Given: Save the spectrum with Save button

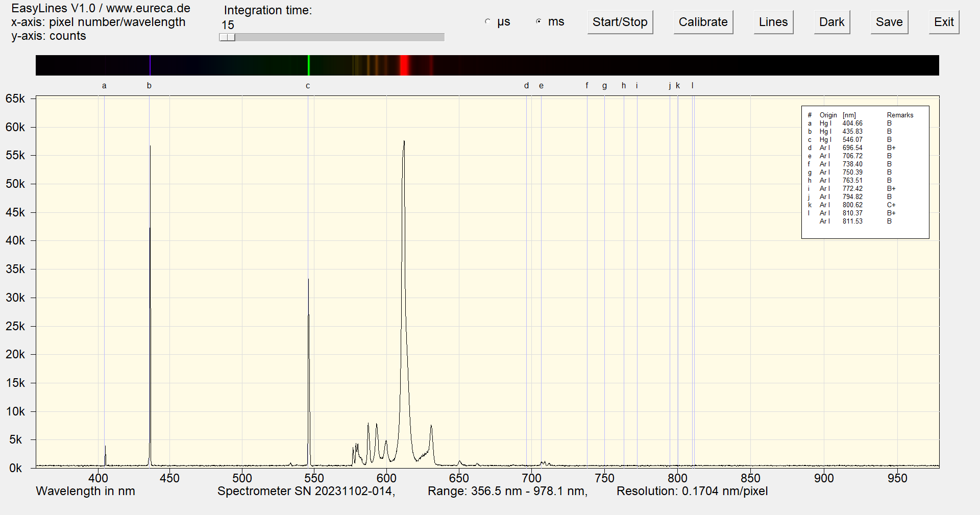Looking at the screenshot, I should tap(889, 22).
